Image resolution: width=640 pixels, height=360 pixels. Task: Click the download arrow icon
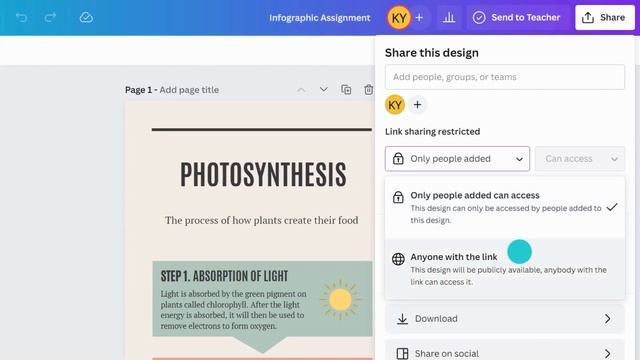click(x=402, y=319)
